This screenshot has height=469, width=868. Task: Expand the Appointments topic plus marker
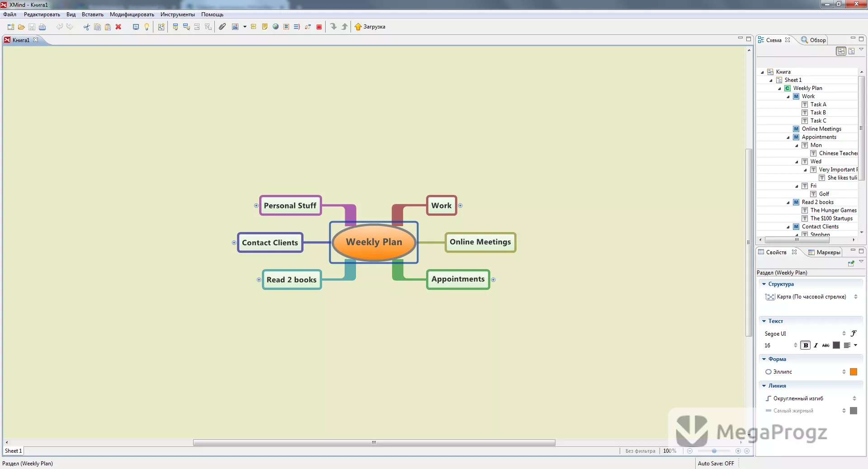point(493,280)
